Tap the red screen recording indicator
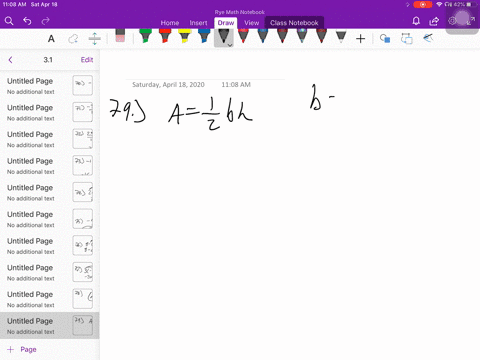Viewport: 480px width, 360px height. pos(423,4)
